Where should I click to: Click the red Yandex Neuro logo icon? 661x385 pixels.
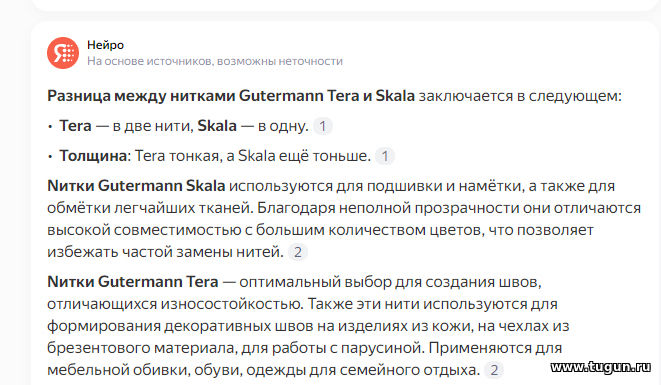point(63,53)
